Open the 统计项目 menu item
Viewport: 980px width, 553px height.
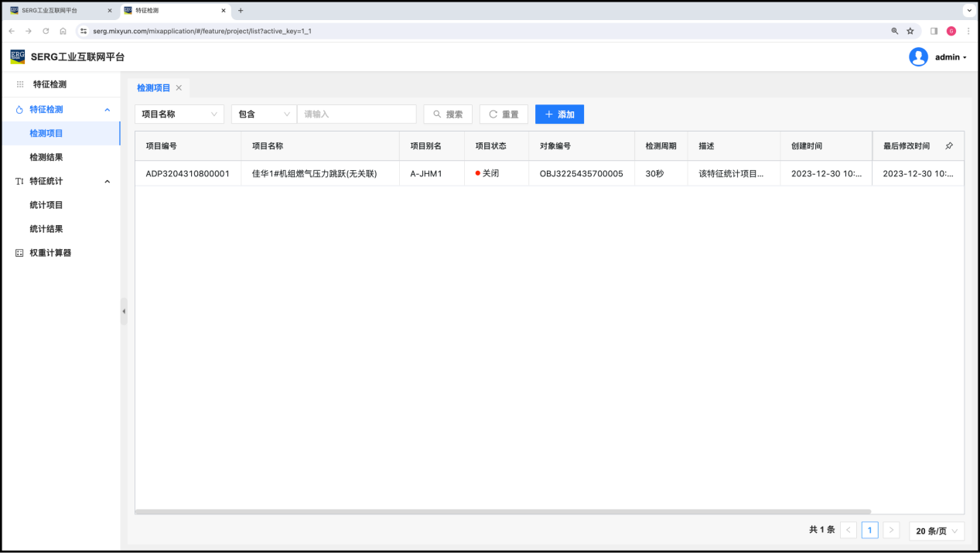click(x=46, y=205)
